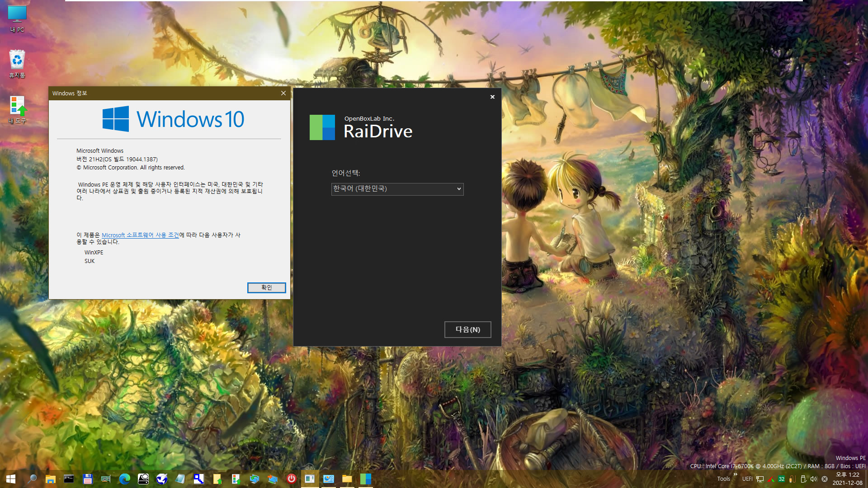Click the green circuit board taskbar icon
This screenshot has width=868, height=488.
(106, 479)
